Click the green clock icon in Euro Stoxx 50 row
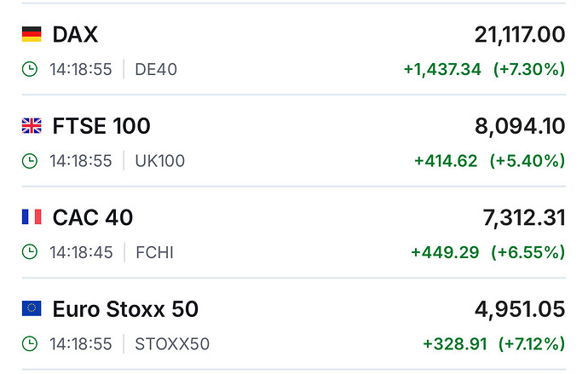The height and width of the screenshot is (374, 588). pos(30,344)
